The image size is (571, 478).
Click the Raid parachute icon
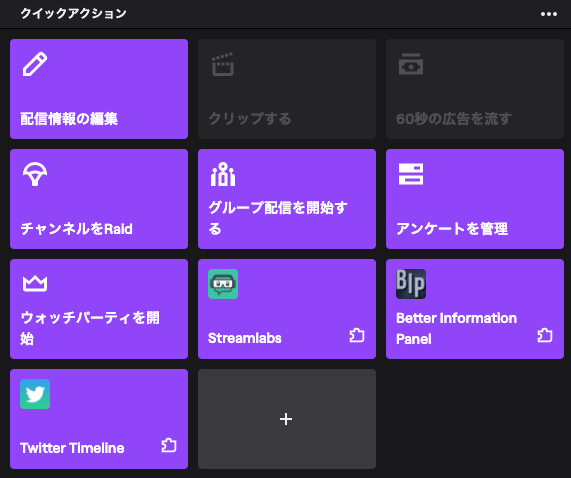[x=35, y=174]
